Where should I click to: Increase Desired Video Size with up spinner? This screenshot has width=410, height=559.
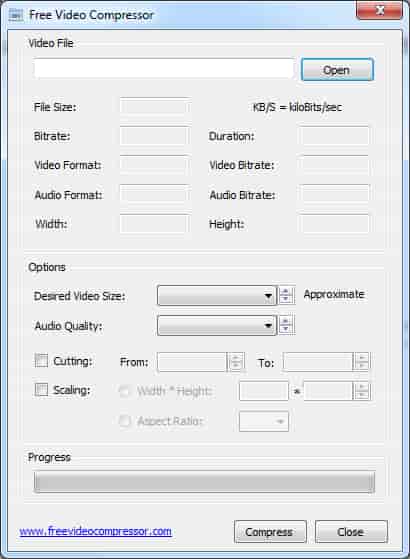pyautogui.click(x=285, y=291)
